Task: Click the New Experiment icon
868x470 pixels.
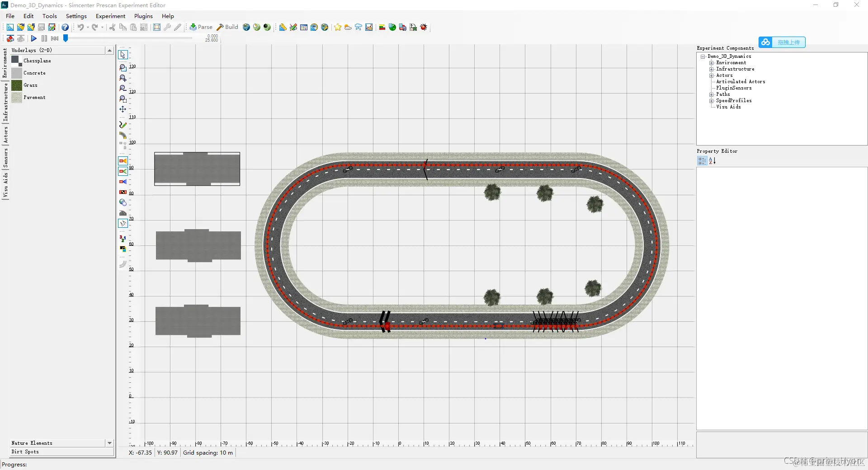Action: click(x=10, y=28)
